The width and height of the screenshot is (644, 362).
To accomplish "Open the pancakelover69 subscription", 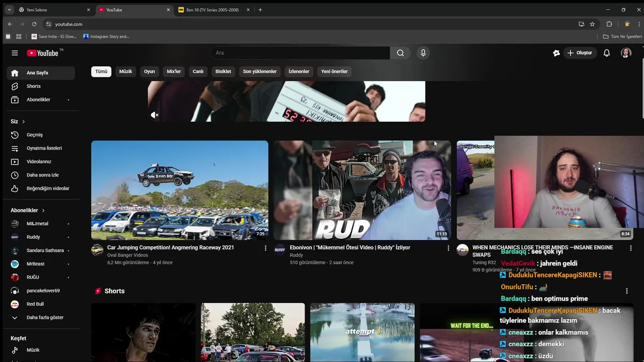I will [41, 291].
